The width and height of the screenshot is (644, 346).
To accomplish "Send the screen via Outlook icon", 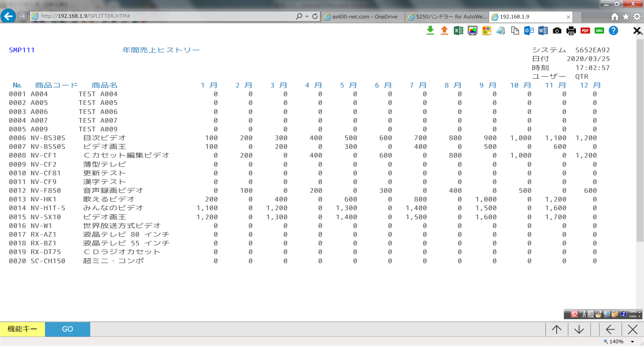I will click(529, 31).
